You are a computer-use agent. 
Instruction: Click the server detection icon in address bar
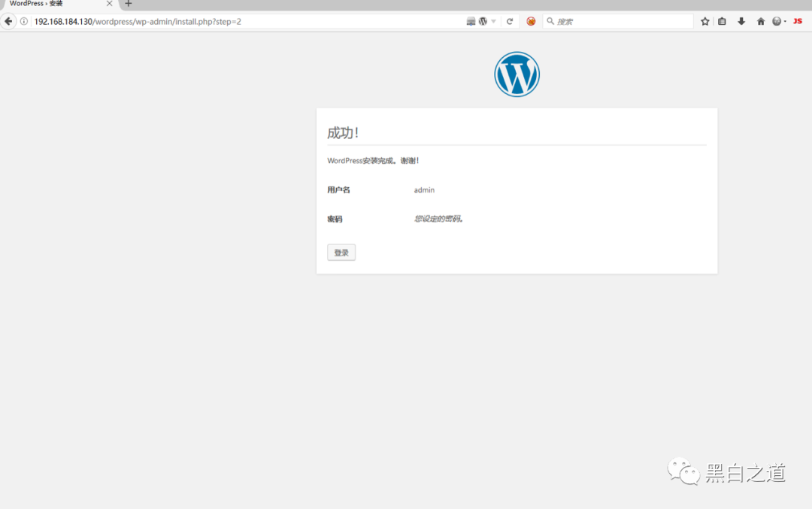point(471,21)
